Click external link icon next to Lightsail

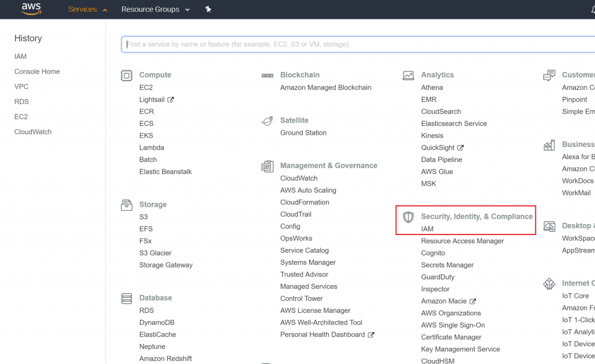(x=171, y=99)
